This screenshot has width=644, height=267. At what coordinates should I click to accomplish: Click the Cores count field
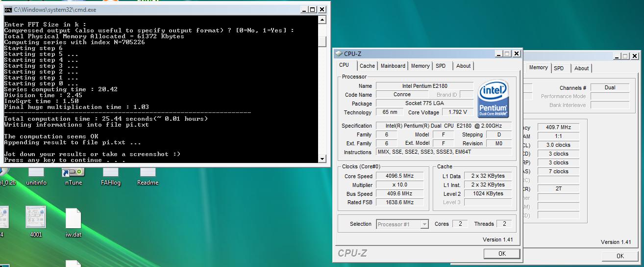460,224
